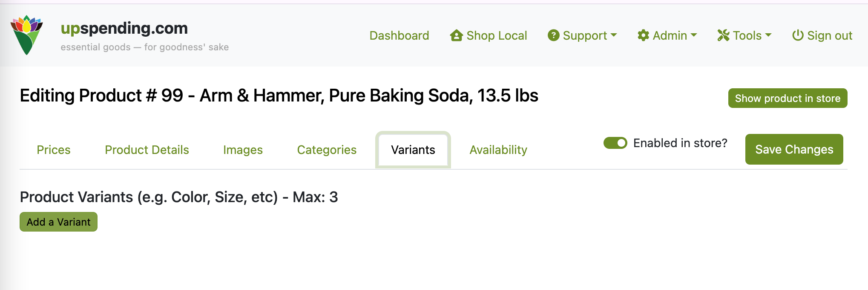Click the Support question mark icon
The width and height of the screenshot is (868, 290).
553,35
